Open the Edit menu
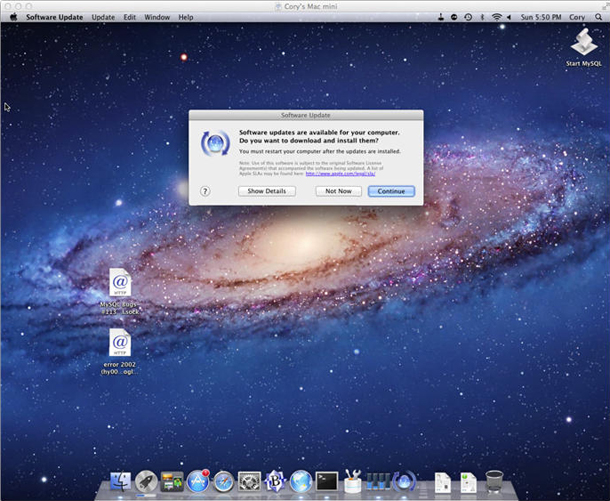The image size is (610, 501). (x=130, y=17)
